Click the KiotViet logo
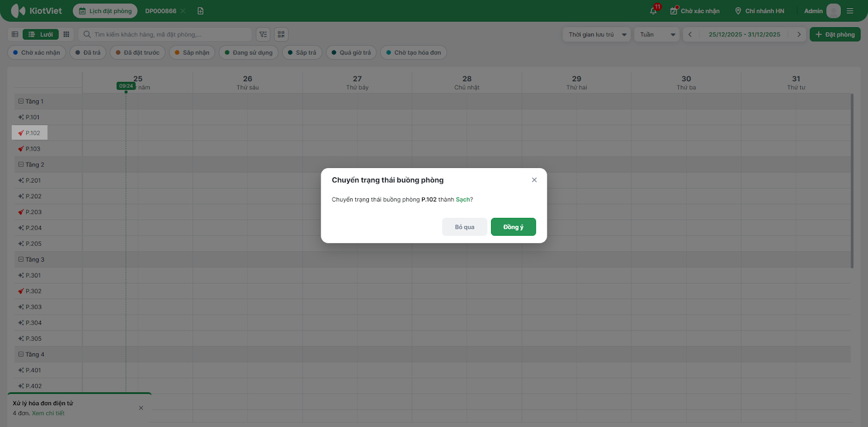The image size is (868, 427). point(36,11)
